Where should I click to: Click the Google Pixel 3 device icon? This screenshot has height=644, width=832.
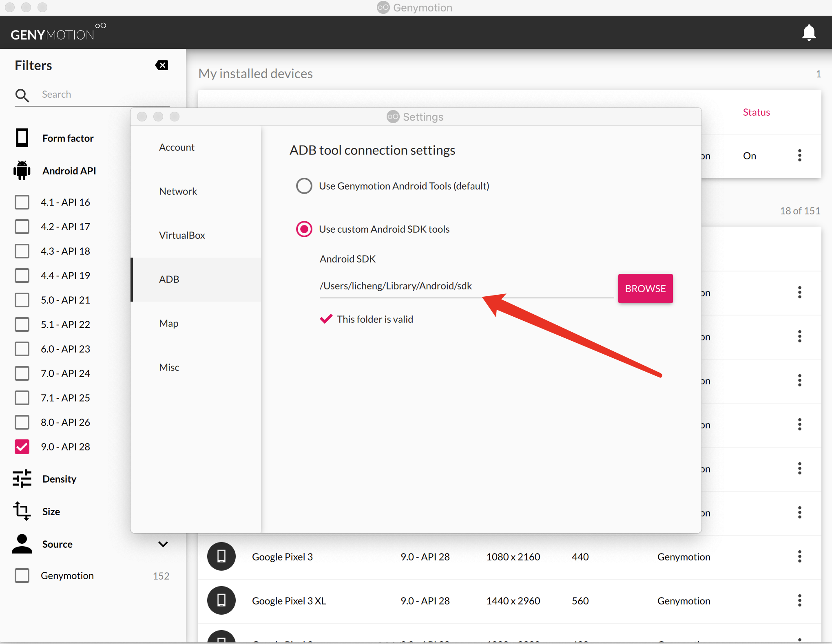221,556
